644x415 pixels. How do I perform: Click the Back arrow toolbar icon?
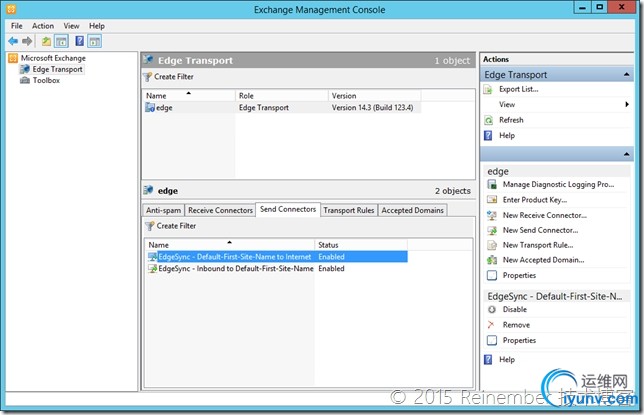[13, 41]
